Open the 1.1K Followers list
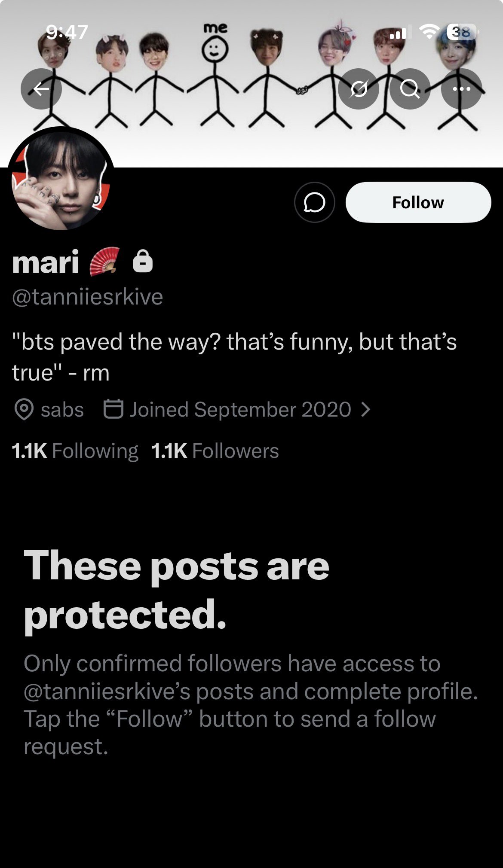The width and height of the screenshot is (503, 868). [x=215, y=451]
